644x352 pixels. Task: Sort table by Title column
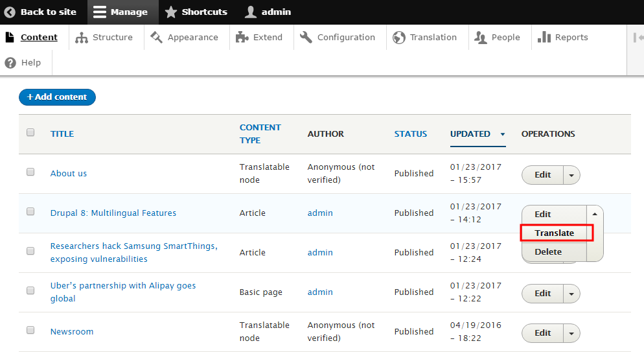tap(62, 134)
